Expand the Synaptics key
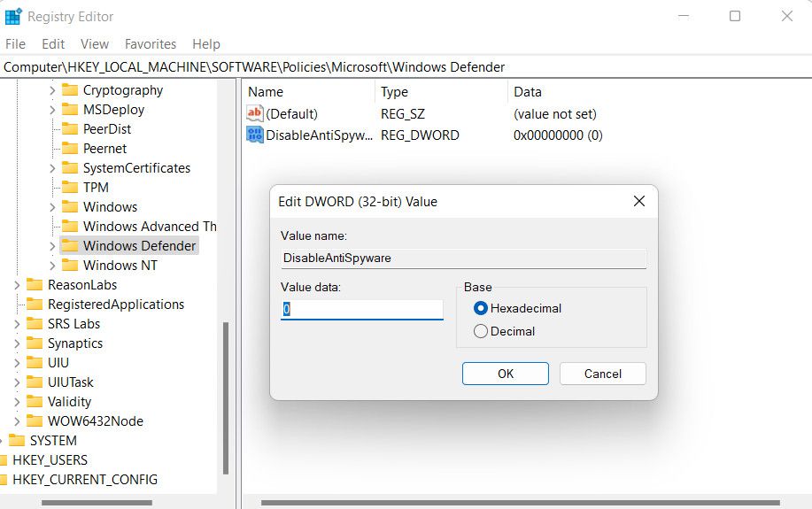The width and height of the screenshot is (812, 509). [17, 343]
